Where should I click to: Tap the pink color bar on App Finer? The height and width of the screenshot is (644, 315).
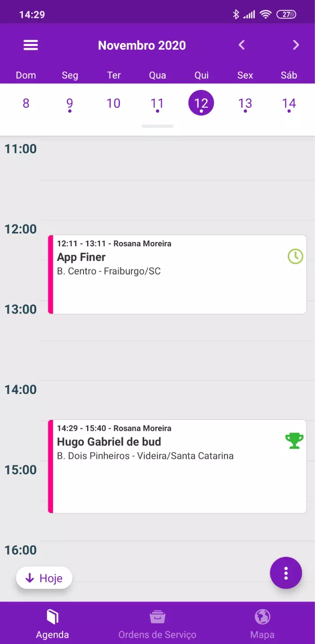point(50,274)
